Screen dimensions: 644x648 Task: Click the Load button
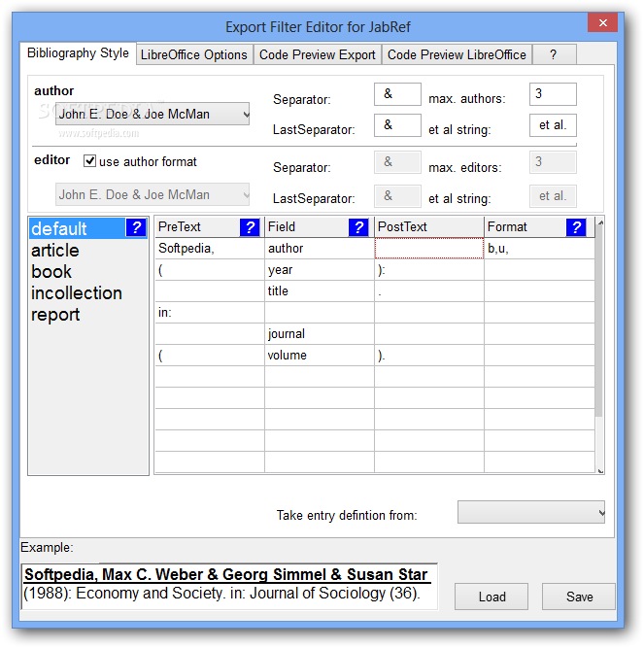pos(491,597)
